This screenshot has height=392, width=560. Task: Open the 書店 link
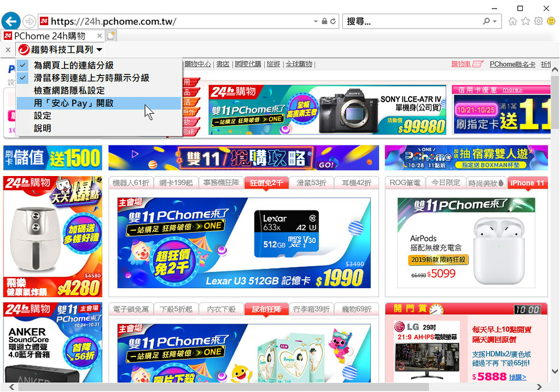pyautogui.click(x=223, y=65)
